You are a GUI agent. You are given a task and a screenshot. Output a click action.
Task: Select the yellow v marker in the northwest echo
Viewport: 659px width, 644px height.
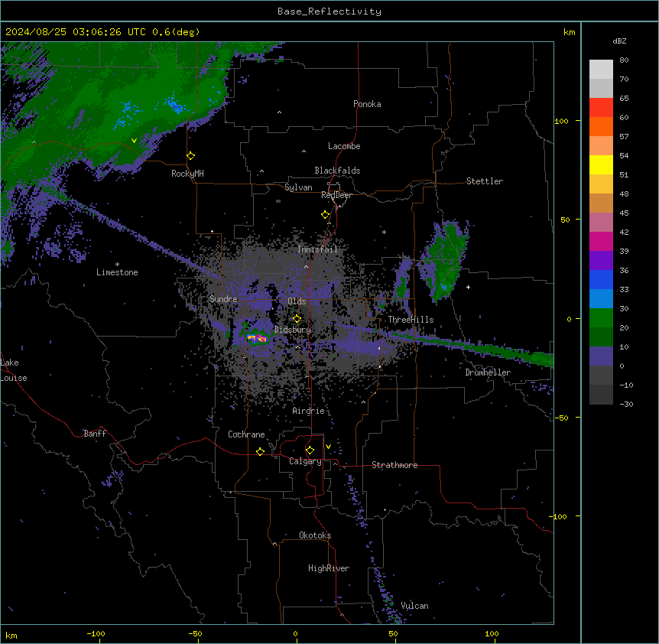point(134,141)
